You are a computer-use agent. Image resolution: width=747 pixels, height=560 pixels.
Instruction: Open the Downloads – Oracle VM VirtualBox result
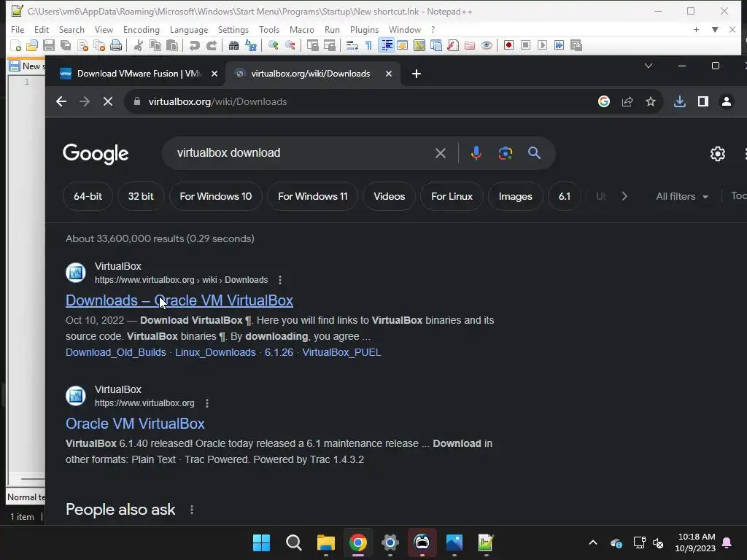click(x=179, y=300)
